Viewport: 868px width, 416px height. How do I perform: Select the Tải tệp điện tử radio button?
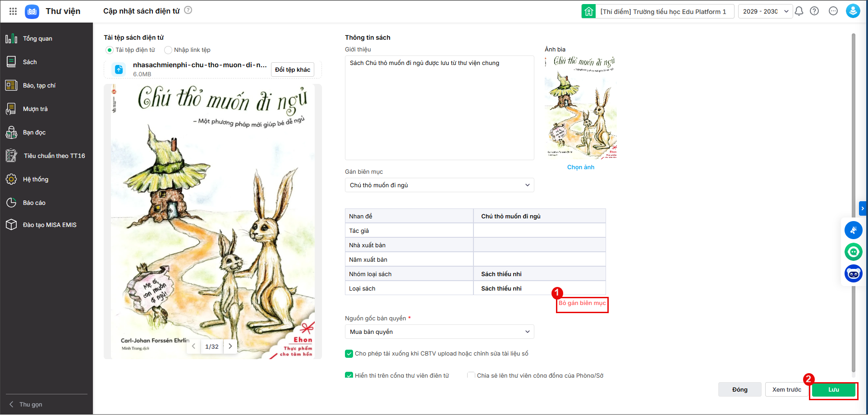(109, 50)
